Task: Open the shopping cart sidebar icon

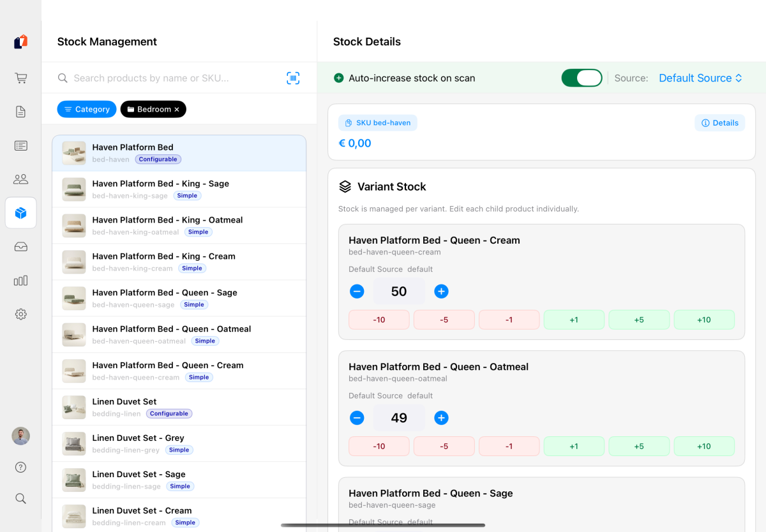Action: click(21, 78)
